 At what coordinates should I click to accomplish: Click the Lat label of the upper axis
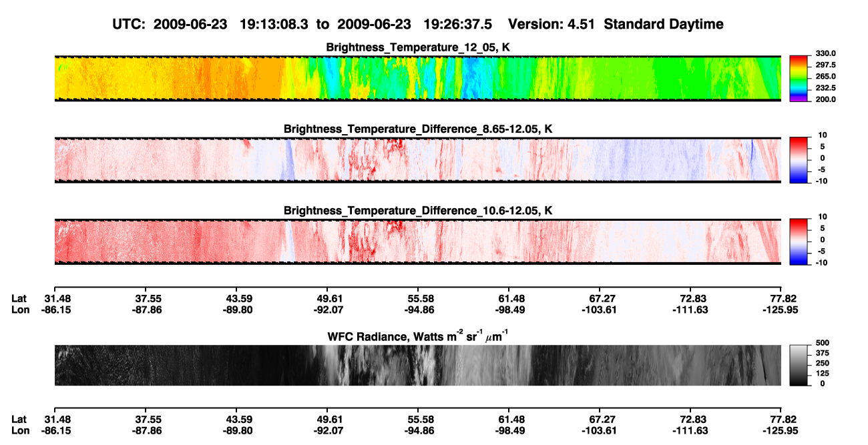[x=19, y=299]
